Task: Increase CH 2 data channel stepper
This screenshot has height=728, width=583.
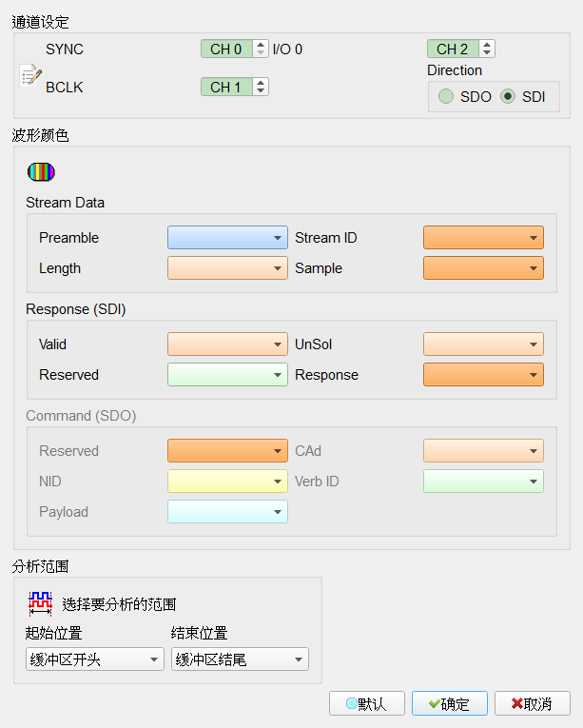Action: pyautogui.click(x=487, y=45)
